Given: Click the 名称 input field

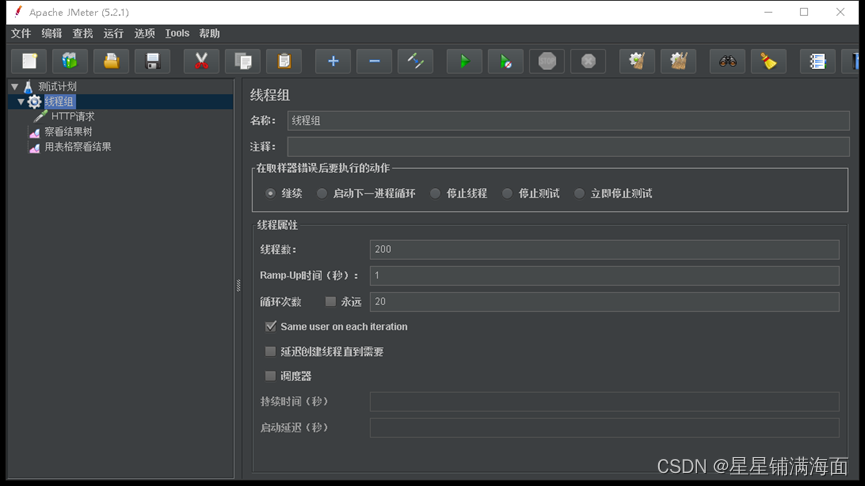Looking at the screenshot, I should (568, 121).
